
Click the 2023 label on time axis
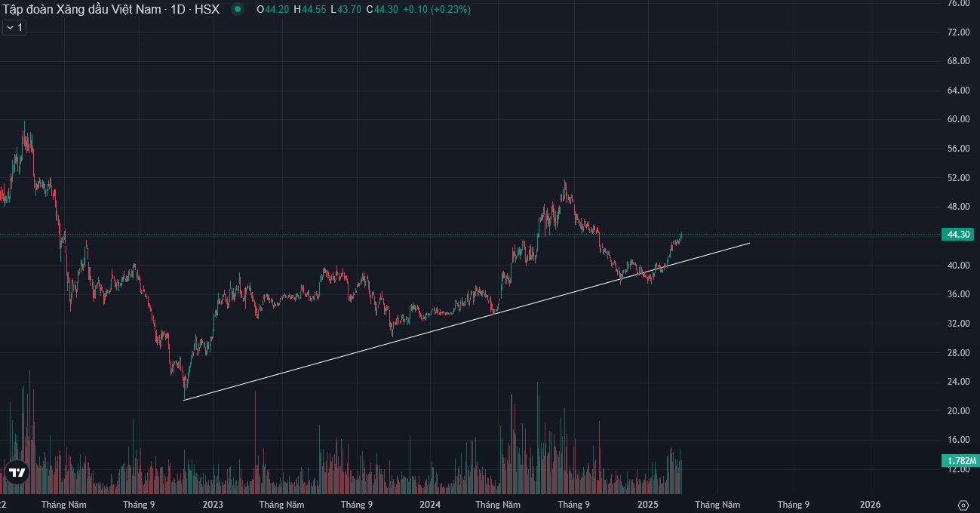(x=213, y=505)
